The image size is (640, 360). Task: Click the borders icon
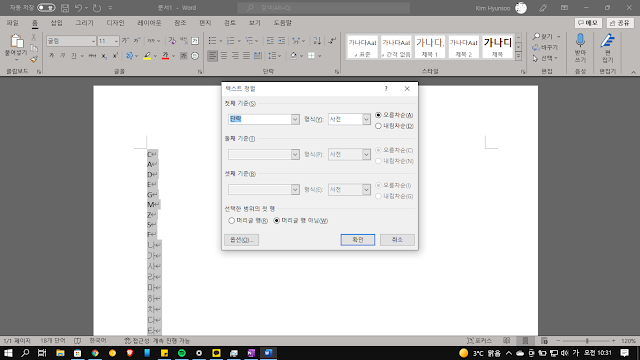point(311,56)
